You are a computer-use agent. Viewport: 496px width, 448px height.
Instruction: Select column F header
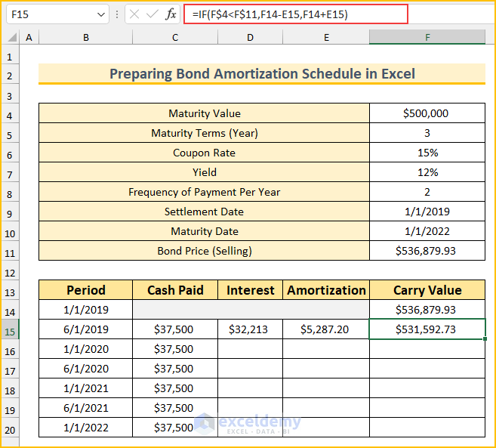(427, 37)
